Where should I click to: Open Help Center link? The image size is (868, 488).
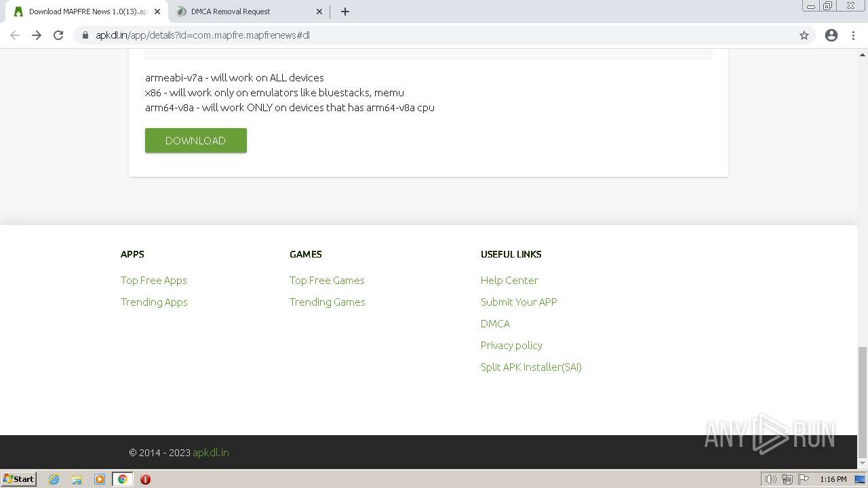(x=509, y=280)
